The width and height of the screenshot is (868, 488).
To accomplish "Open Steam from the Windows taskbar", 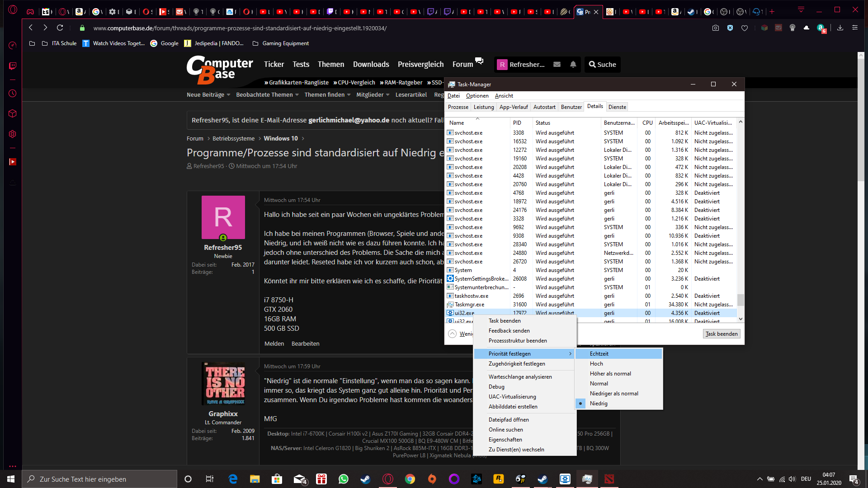I will (365, 479).
